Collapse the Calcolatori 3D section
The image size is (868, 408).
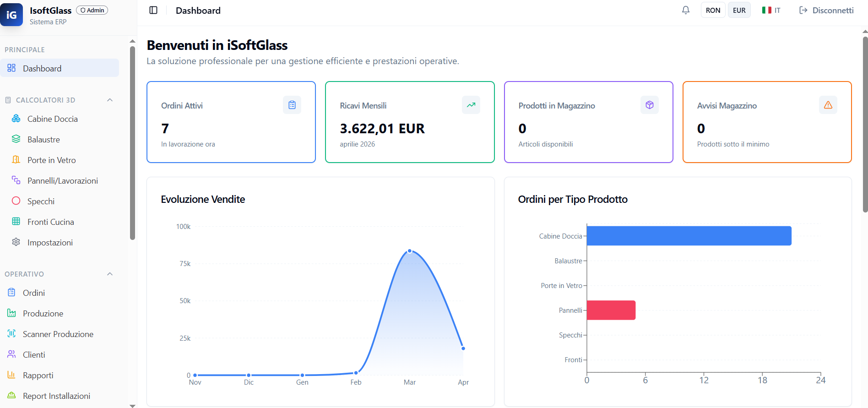[x=110, y=100]
